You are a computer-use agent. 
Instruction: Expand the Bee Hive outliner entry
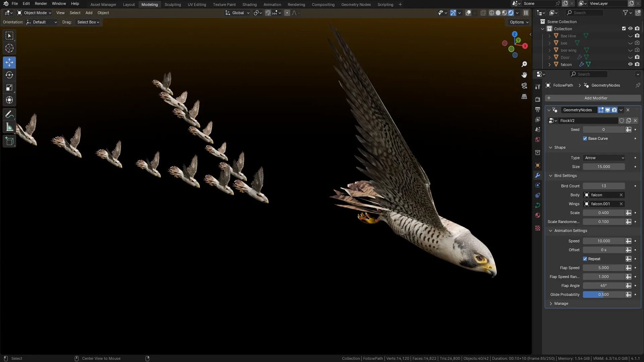(549, 36)
